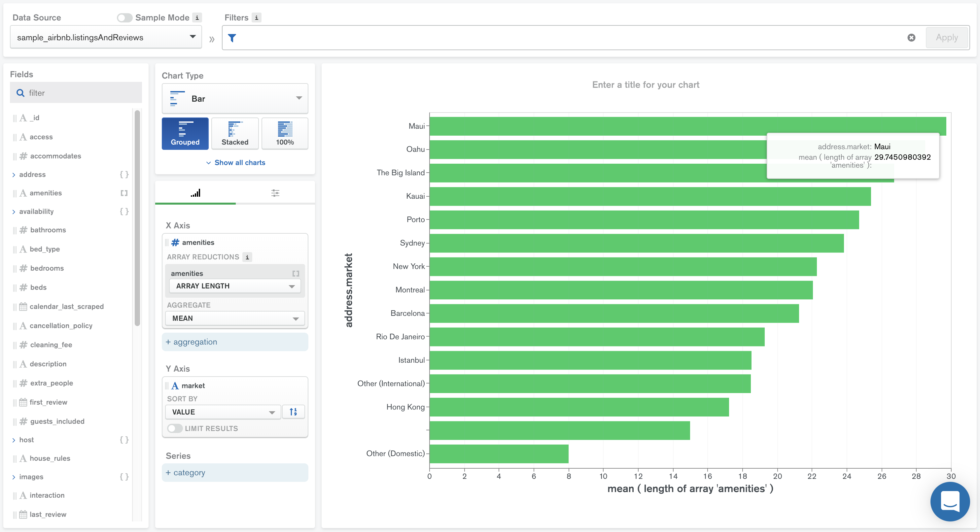Switch to the encode chart tab

pyautogui.click(x=195, y=193)
